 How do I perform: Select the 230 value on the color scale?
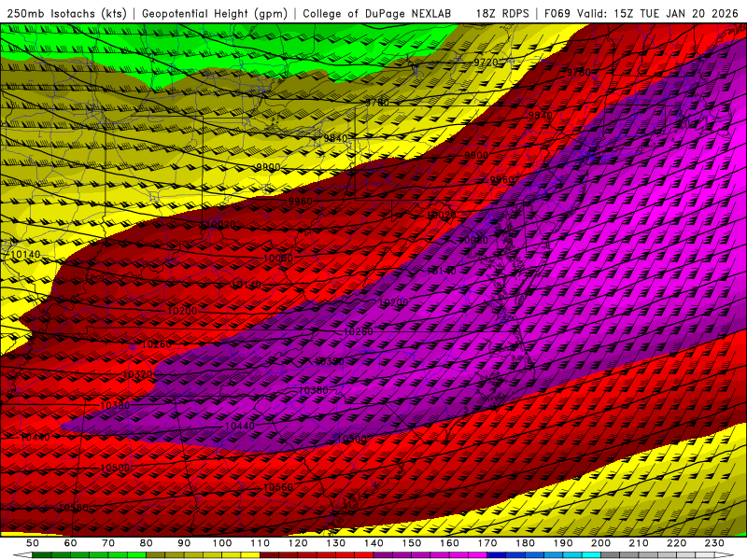pyautogui.click(x=714, y=543)
